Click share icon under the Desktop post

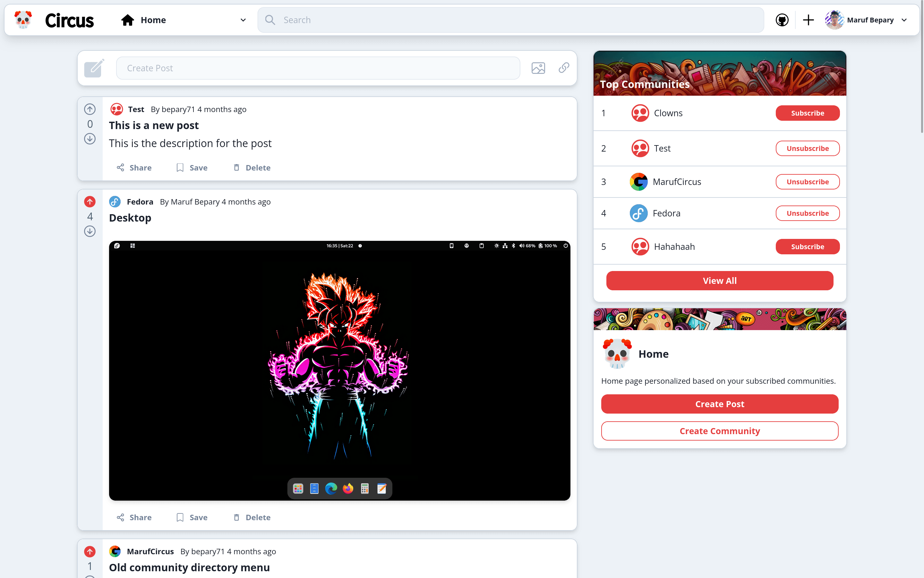(x=120, y=517)
